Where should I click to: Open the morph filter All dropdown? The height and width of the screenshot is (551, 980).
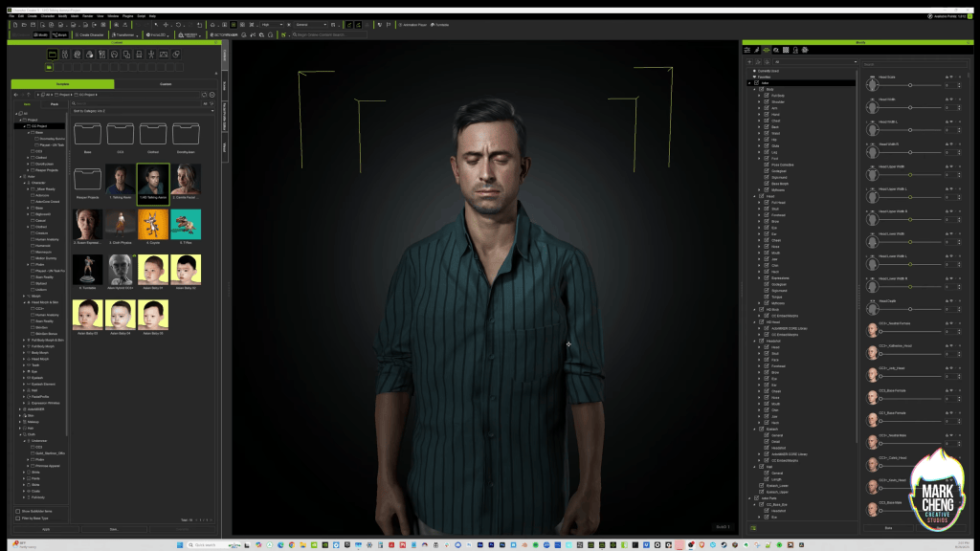[x=815, y=62]
